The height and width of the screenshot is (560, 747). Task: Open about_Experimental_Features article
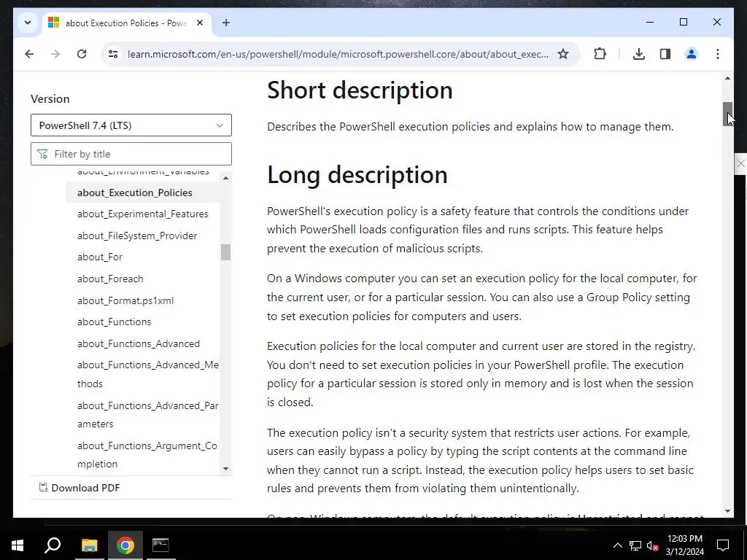click(143, 214)
